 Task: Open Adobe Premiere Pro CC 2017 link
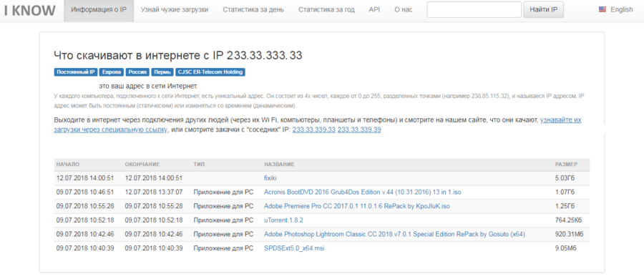(356, 206)
